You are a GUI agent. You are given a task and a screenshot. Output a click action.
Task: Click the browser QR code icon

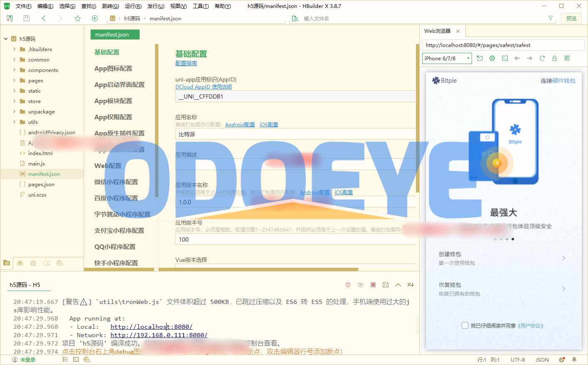click(567, 58)
